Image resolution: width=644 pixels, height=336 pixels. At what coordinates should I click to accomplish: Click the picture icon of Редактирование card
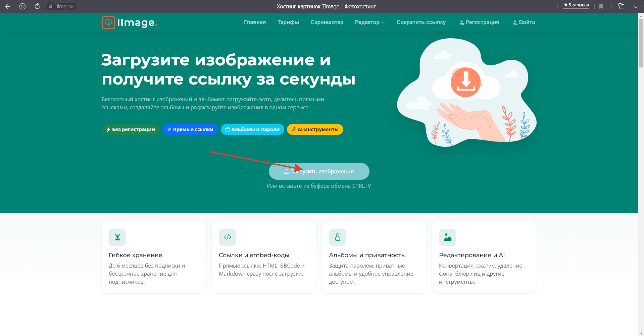[448, 237]
